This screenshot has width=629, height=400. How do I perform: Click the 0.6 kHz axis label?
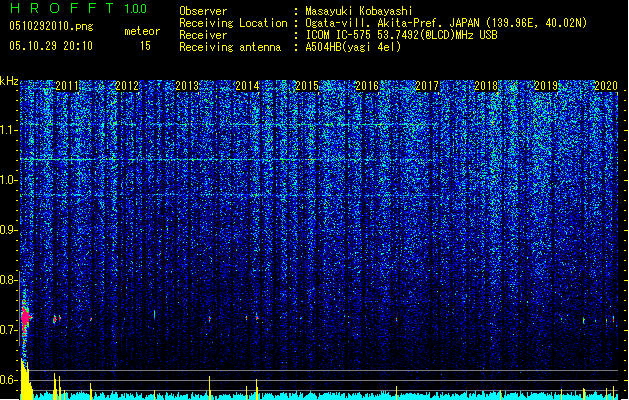coord(9,380)
